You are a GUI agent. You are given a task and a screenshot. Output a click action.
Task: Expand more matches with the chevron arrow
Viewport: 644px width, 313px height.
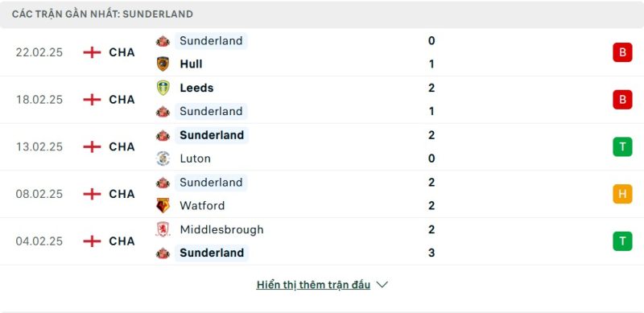coord(382,285)
